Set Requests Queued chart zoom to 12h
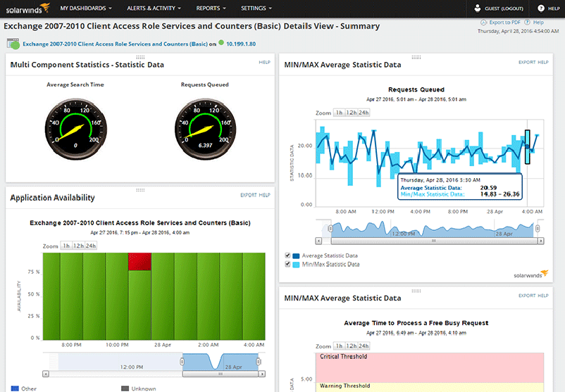 click(x=352, y=113)
